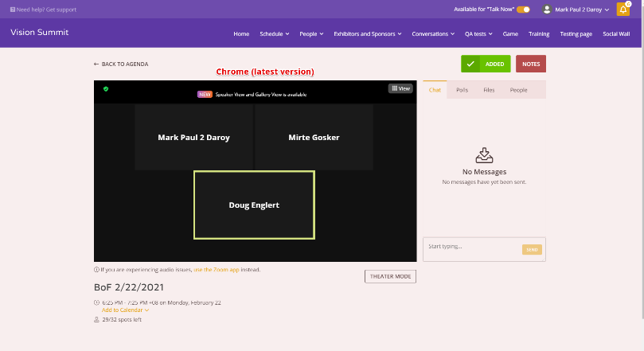Open the NOTES button
644x351 pixels.
(531, 64)
